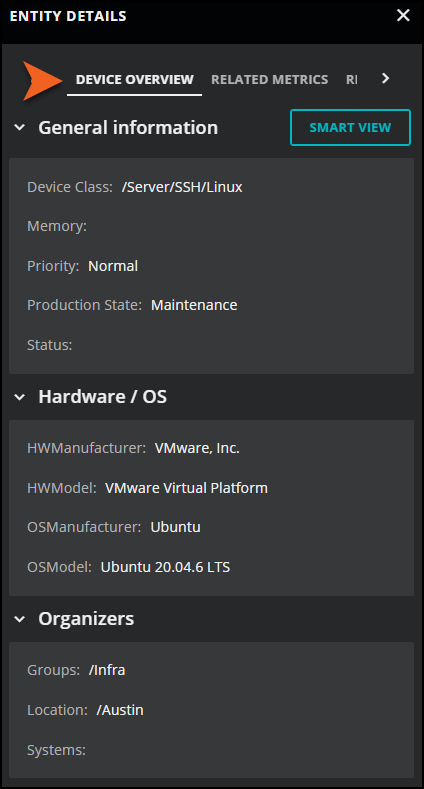424x789 pixels.
Task: Click the /Austin location value
Action: (x=120, y=710)
